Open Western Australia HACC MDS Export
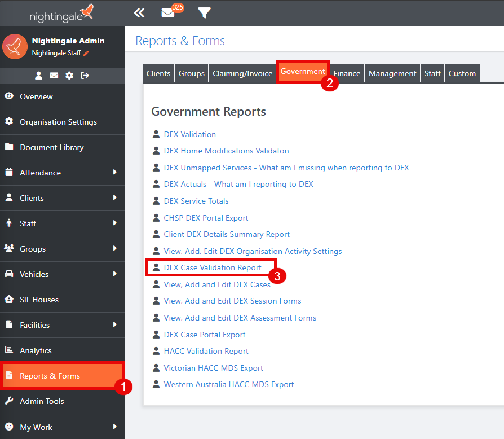 [229, 385]
